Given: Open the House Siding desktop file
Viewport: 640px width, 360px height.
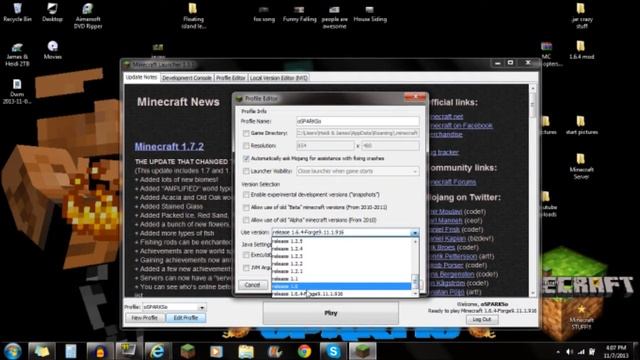Looking at the screenshot, I should 370,13.
